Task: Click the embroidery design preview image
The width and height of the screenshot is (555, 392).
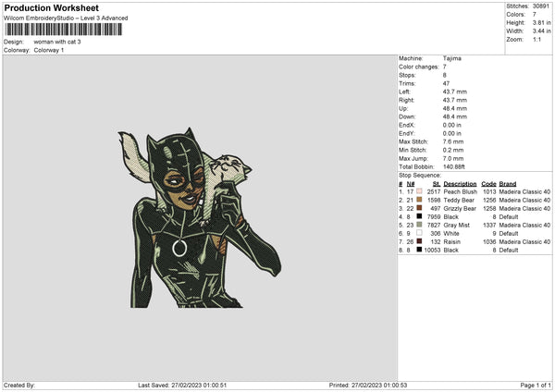Action: point(200,217)
